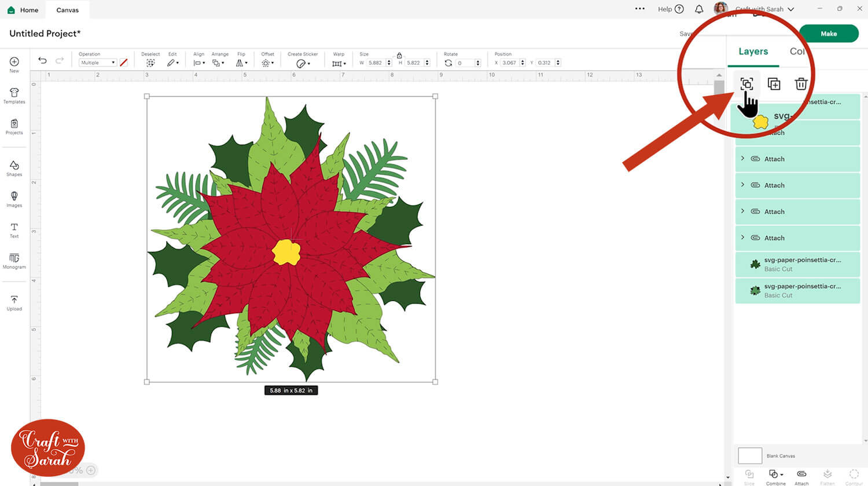Open the Shapes tool
Image resolution: width=868 pixels, height=486 pixels.
(14, 169)
